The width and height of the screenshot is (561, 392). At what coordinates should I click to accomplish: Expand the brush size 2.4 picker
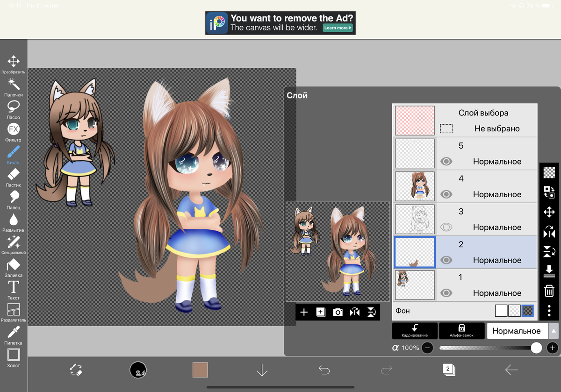(x=138, y=370)
